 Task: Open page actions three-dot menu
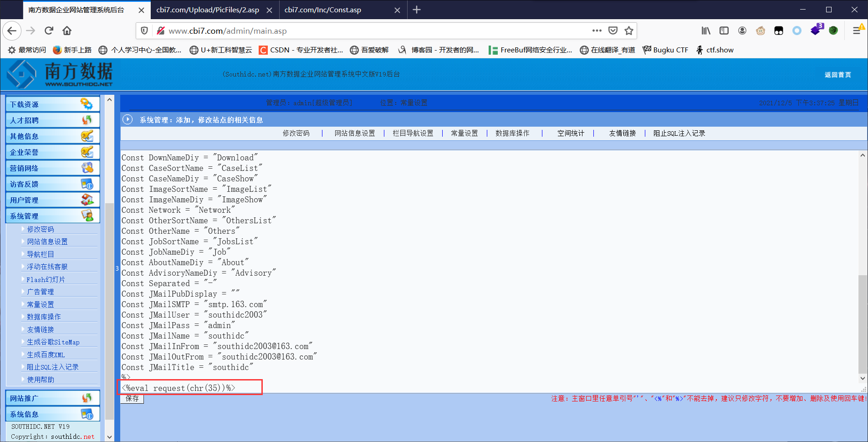click(x=597, y=31)
